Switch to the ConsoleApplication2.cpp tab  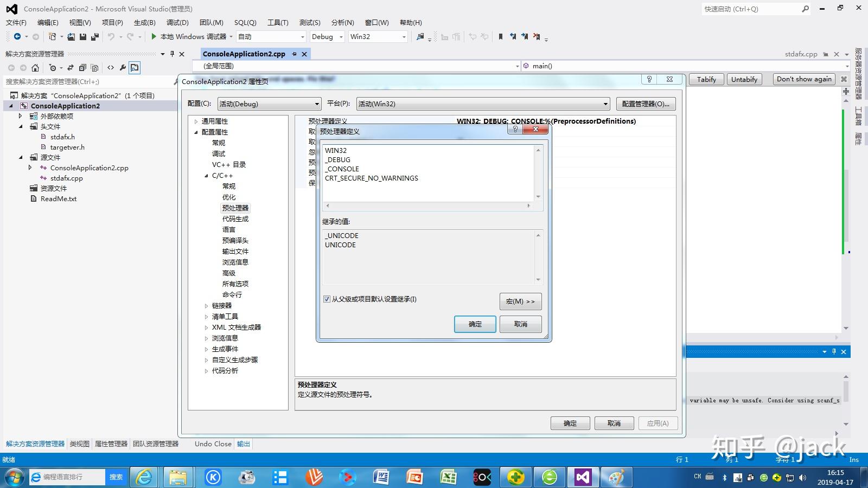coord(244,54)
